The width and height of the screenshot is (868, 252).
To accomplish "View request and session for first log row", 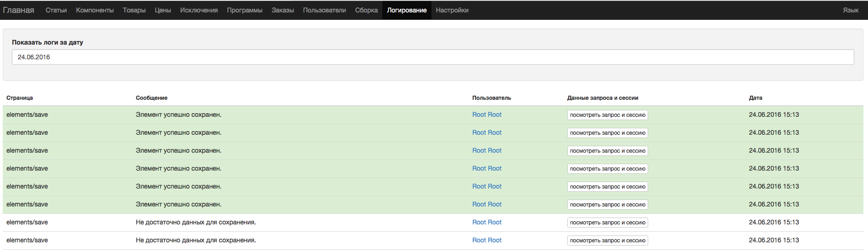I will 607,115.
